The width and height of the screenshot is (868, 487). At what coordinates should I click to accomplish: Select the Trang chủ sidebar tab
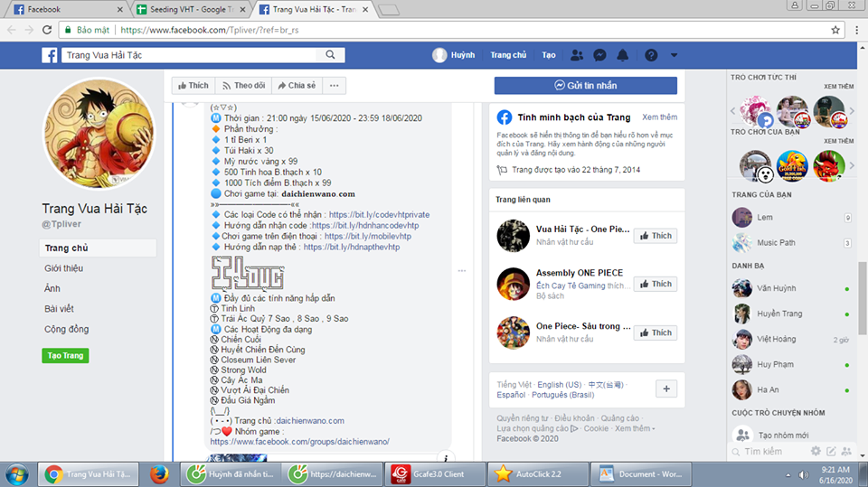coord(98,248)
